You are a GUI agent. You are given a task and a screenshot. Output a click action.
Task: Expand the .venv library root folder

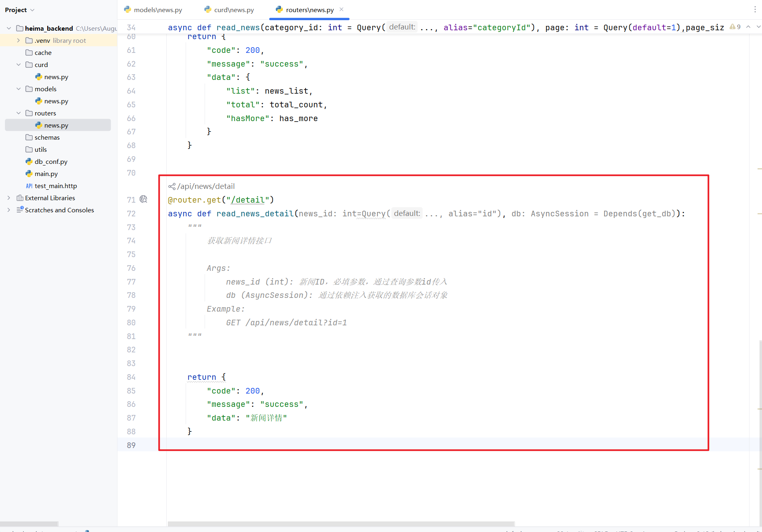click(18, 40)
